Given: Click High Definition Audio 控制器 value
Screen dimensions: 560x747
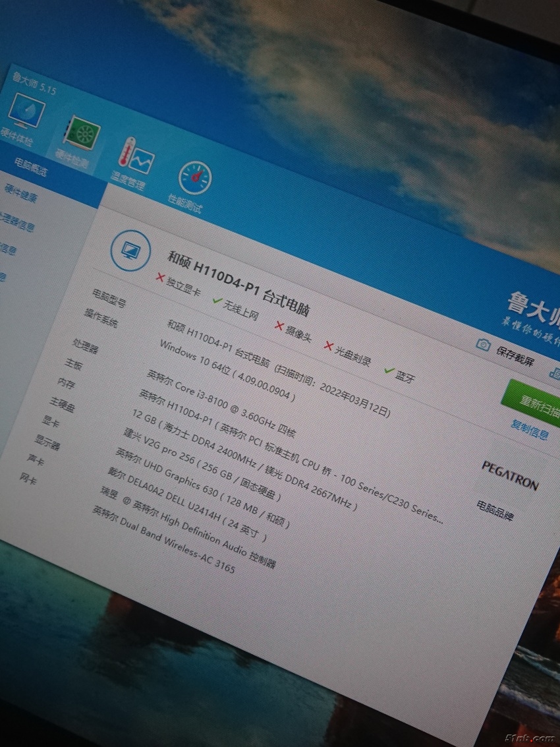Looking at the screenshot, I should point(188,527).
